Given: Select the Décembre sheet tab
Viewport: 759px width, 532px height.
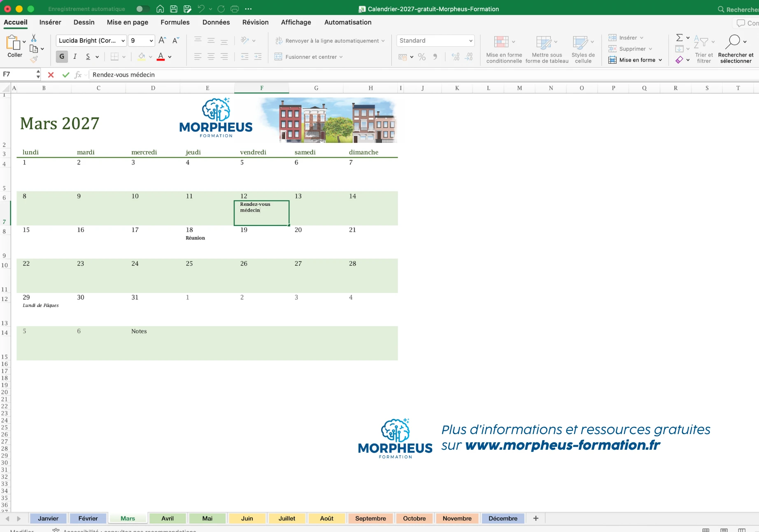Looking at the screenshot, I should pos(503,518).
